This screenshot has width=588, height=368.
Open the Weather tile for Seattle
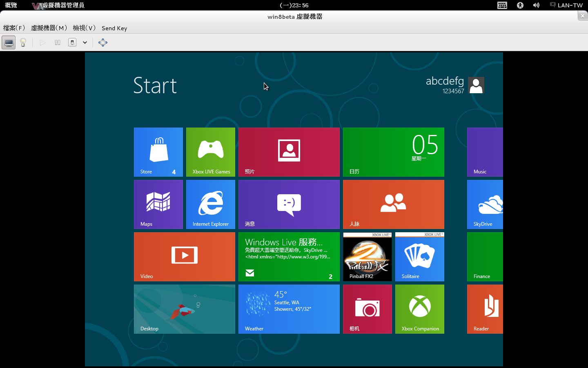tap(289, 309)
